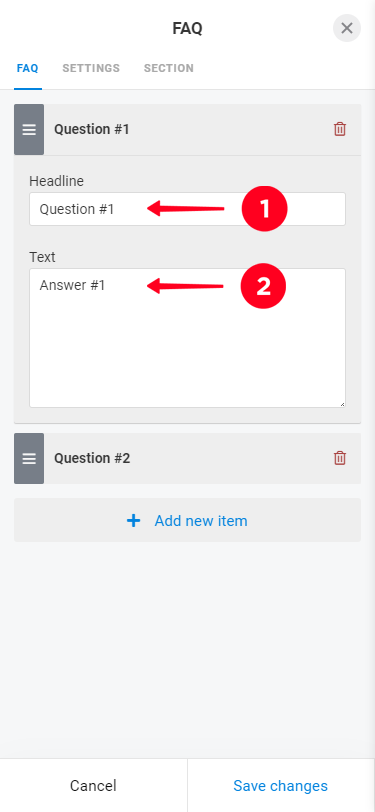The height and width of the screenshot is (812, 375).
Task: Delete Question #1 with the trash icon
Action: point(340,129)
